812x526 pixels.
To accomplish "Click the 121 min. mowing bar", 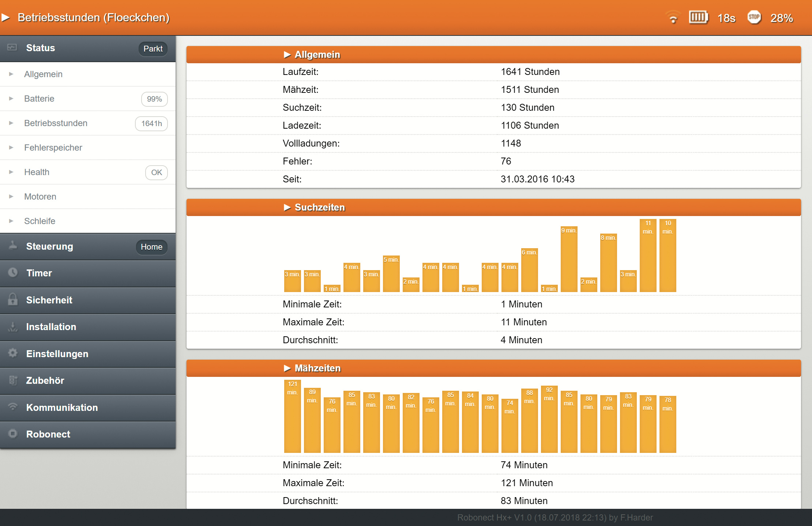I will (x=292, y=417).
